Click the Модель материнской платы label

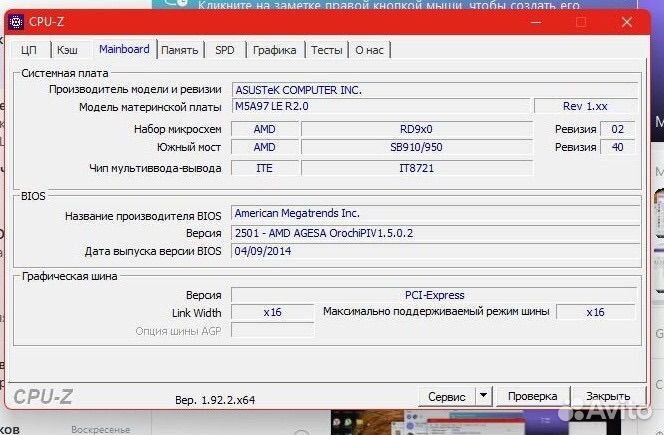tap(150, 107)
